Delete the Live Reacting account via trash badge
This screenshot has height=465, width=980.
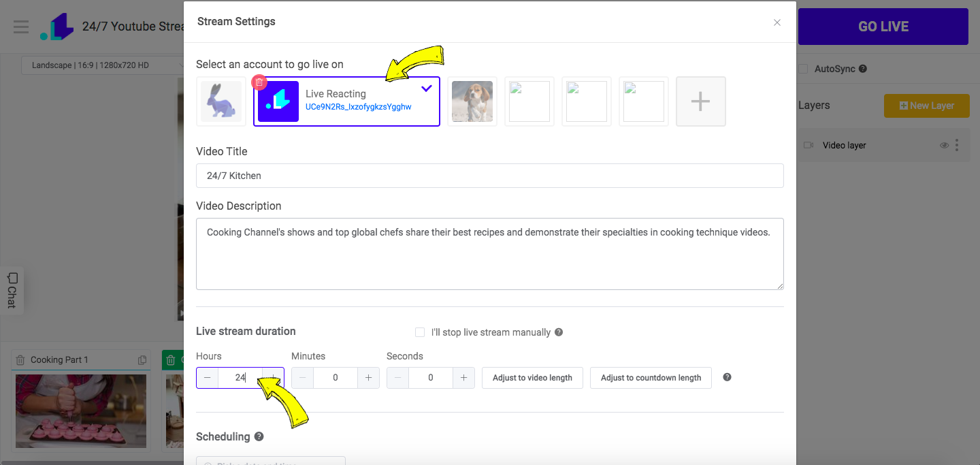click(259, 82)
